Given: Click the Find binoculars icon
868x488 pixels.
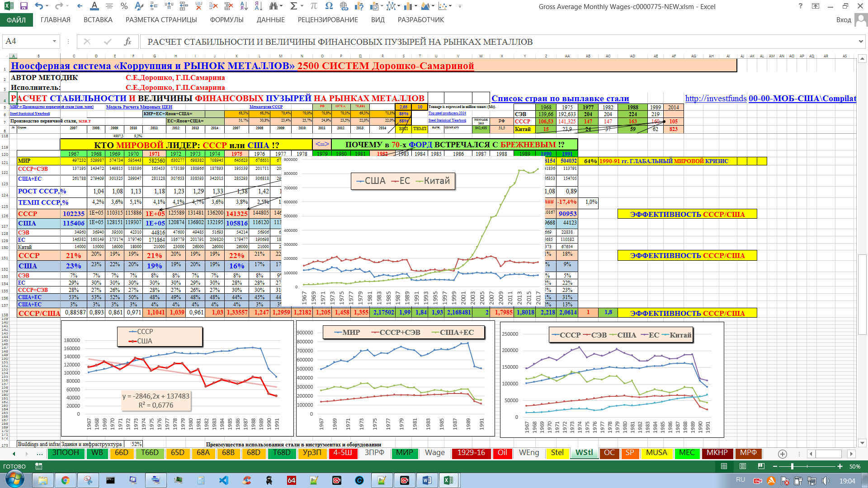Looking at the screenshot, I should coord(273,6).
